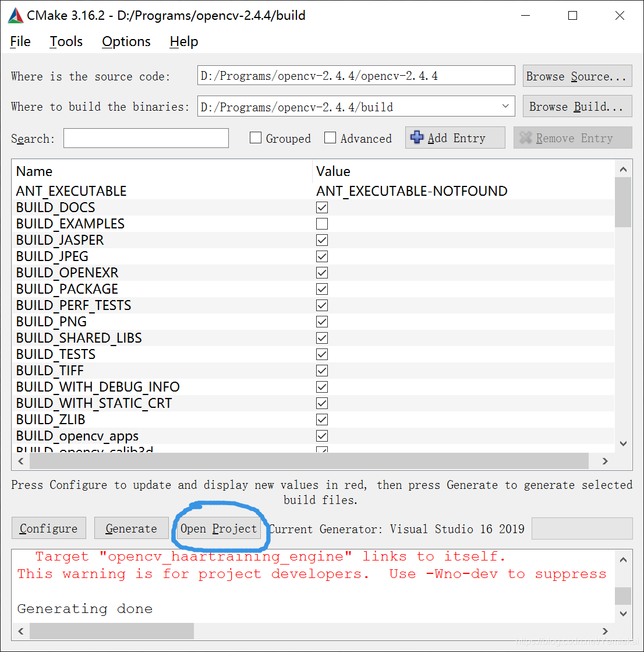This screenshot has height=652, width=644.
Task: Uncheck the BUILD_PNG checkbox
Action: click(322, 322)
